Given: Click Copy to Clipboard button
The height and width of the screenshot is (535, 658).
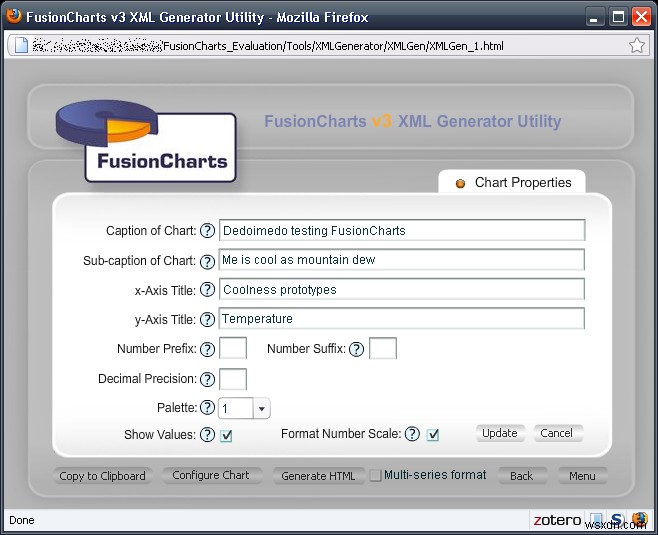Looking at the screenshot, I should pyautogui.click(x=102, y=476).
